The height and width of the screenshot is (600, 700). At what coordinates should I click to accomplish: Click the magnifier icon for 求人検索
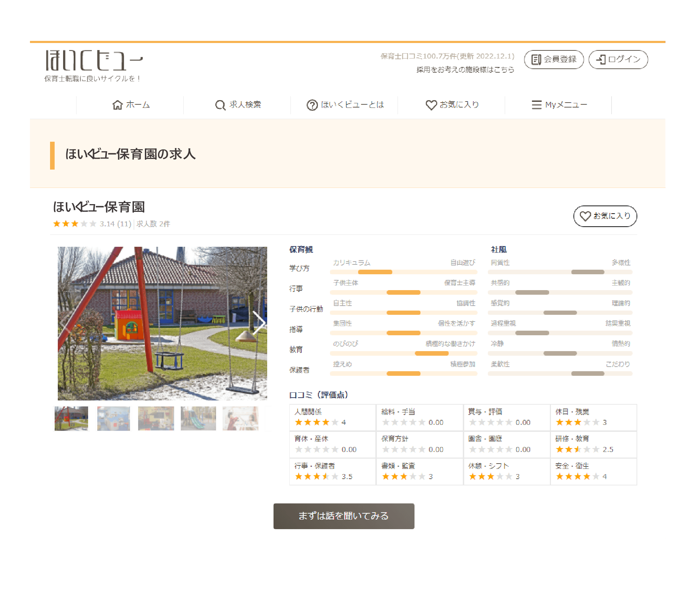point(220,105)
